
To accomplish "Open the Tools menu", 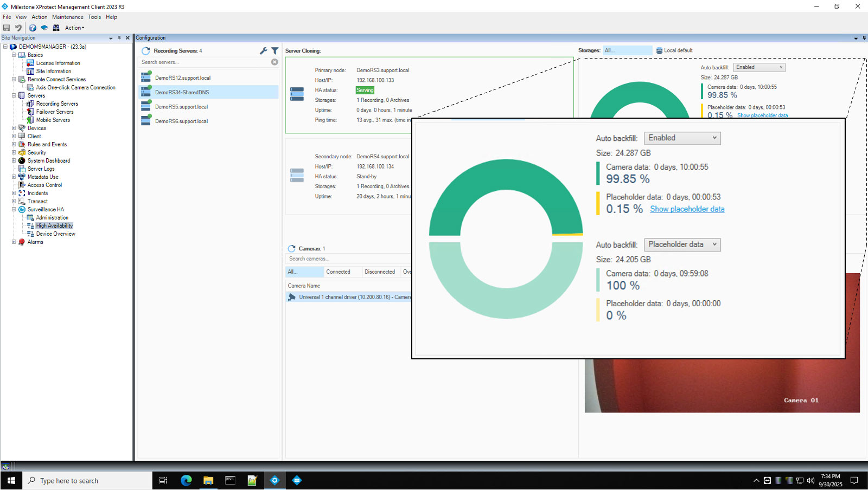I will pyautogui.click(x=94, y=17).
